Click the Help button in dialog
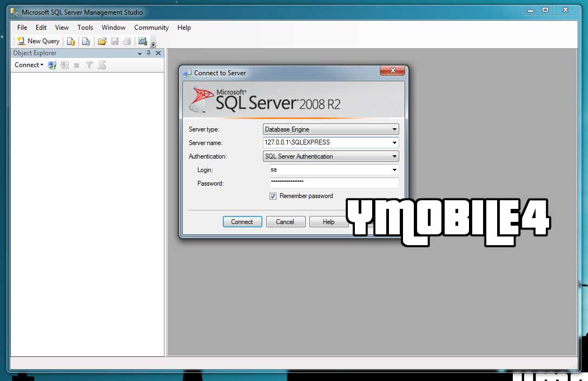The width and height of the screenshot is (588, 381). pyautogui.click(x=328, y=222)
